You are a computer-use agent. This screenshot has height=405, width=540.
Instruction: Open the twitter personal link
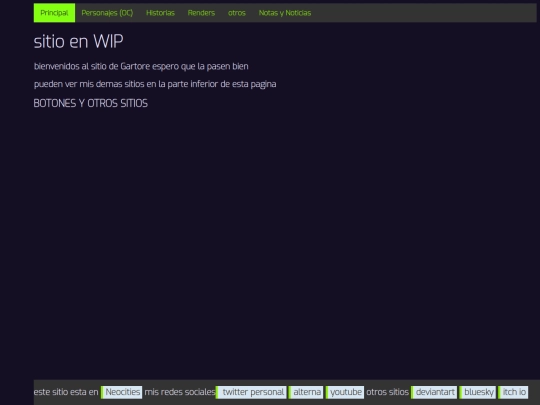251,392
